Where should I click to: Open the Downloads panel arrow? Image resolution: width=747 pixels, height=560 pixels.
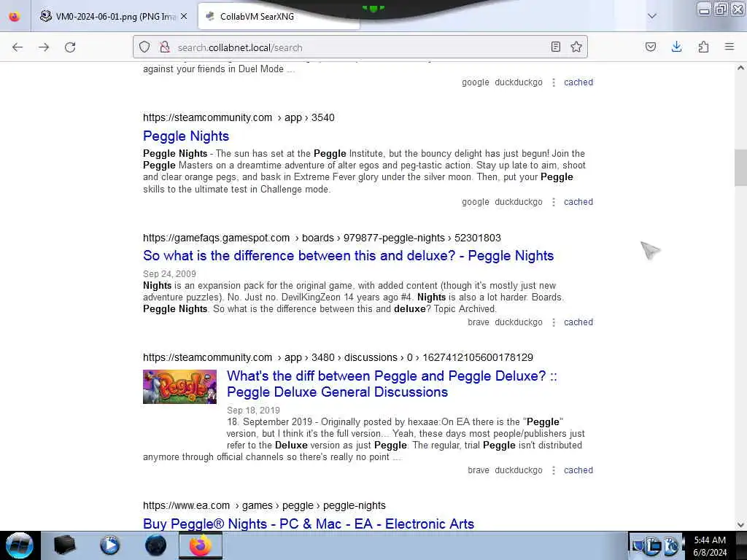point(676,47)
